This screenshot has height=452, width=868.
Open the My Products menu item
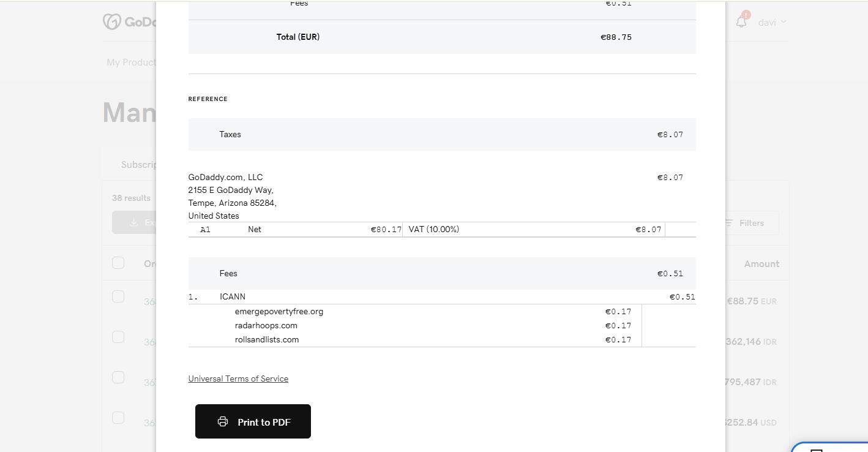point(131,62)
